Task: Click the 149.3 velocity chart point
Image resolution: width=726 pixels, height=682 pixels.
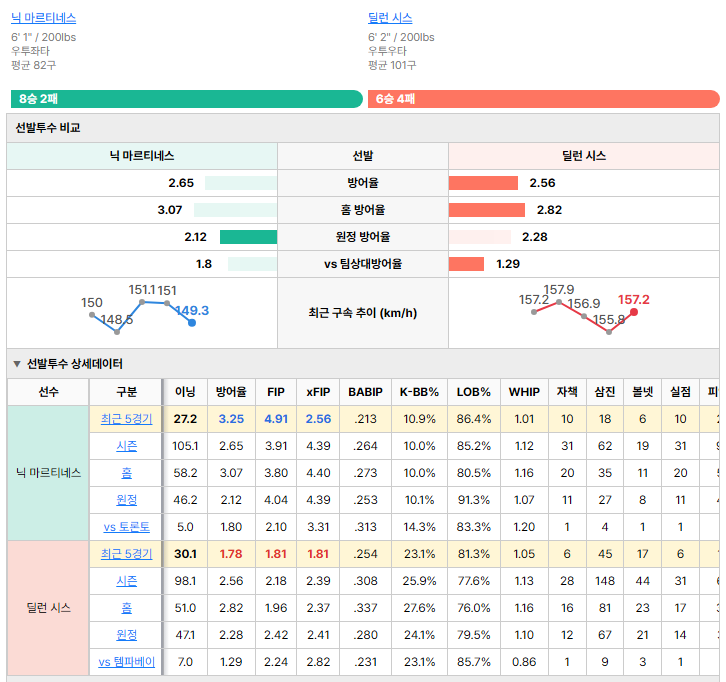Action: pos(192,323)
